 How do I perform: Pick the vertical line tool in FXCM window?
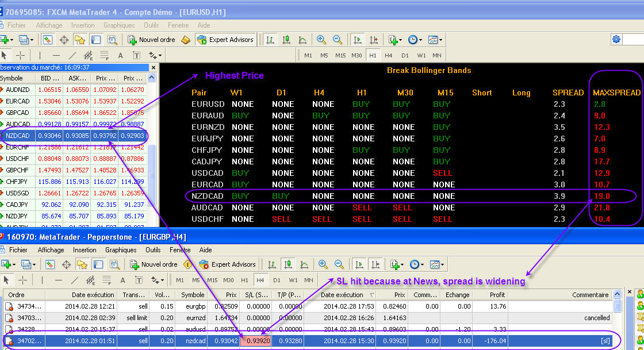(40, 55)
